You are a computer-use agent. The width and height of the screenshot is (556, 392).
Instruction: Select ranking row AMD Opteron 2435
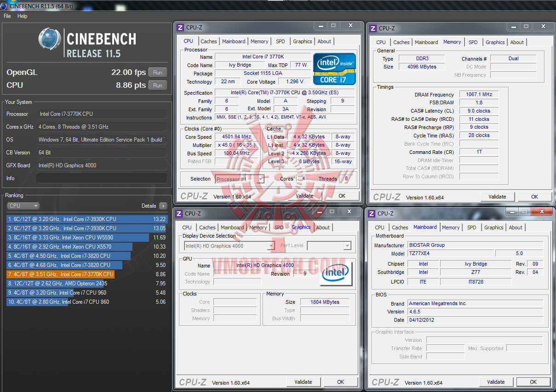86,284
